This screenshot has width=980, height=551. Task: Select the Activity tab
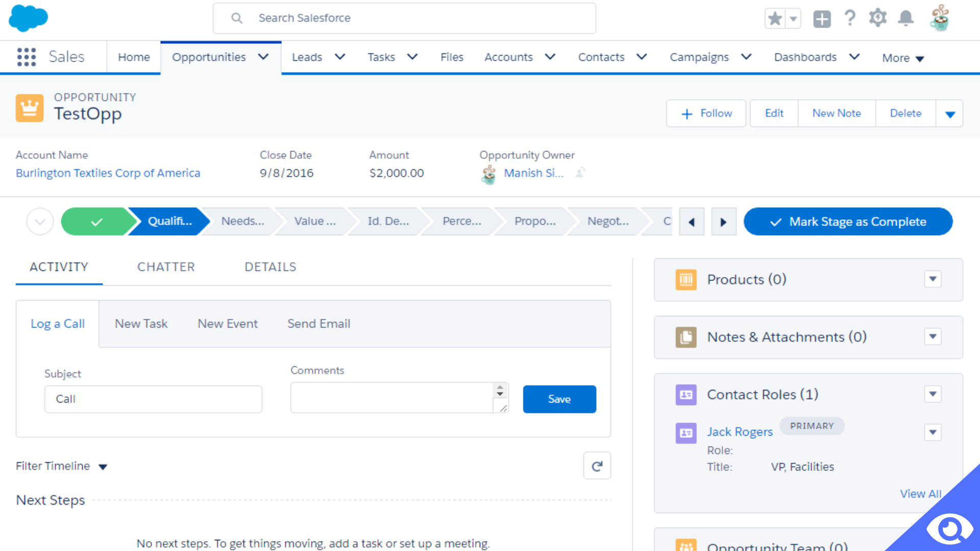(x=59, y=267)
